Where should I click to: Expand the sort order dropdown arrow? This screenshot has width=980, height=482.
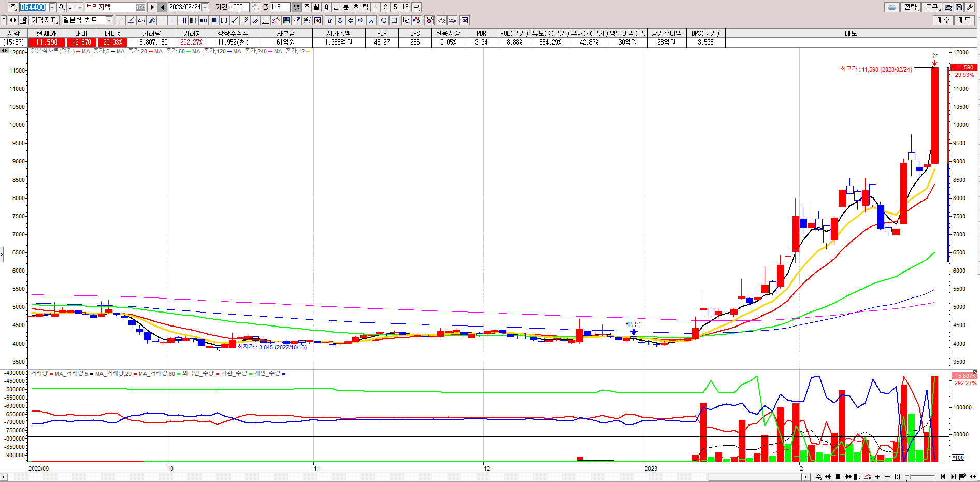point(80,7)
